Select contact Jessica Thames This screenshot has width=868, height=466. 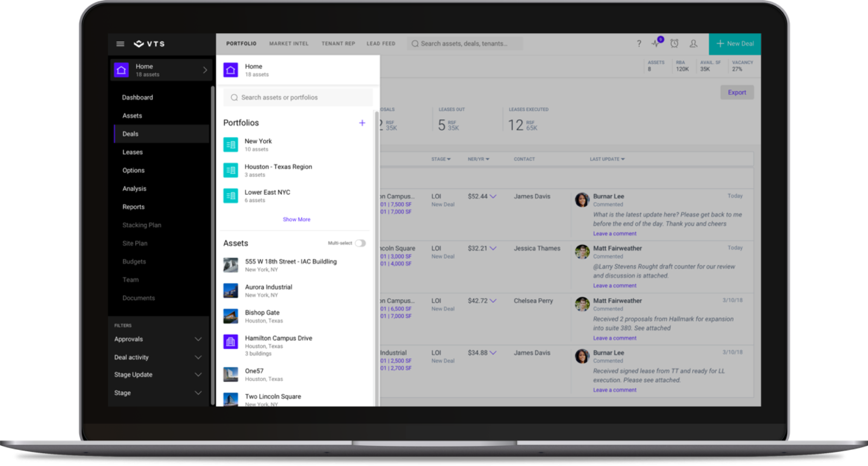click(x=537, y=248)
